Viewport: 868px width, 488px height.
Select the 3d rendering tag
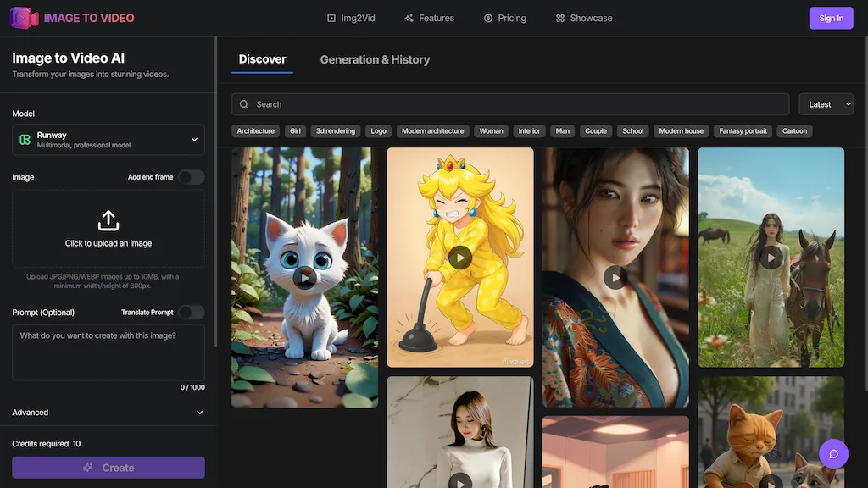click(x=336, y=131)
